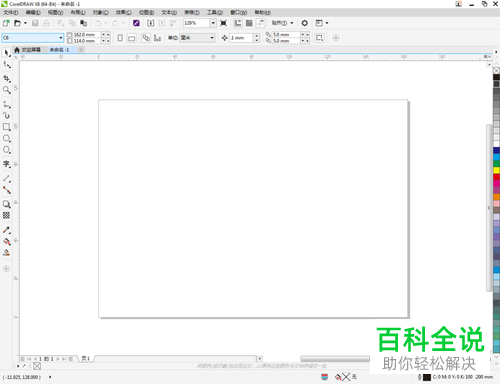Open Options gear icon
Screen dimensions: 500x384
[305, 23]
